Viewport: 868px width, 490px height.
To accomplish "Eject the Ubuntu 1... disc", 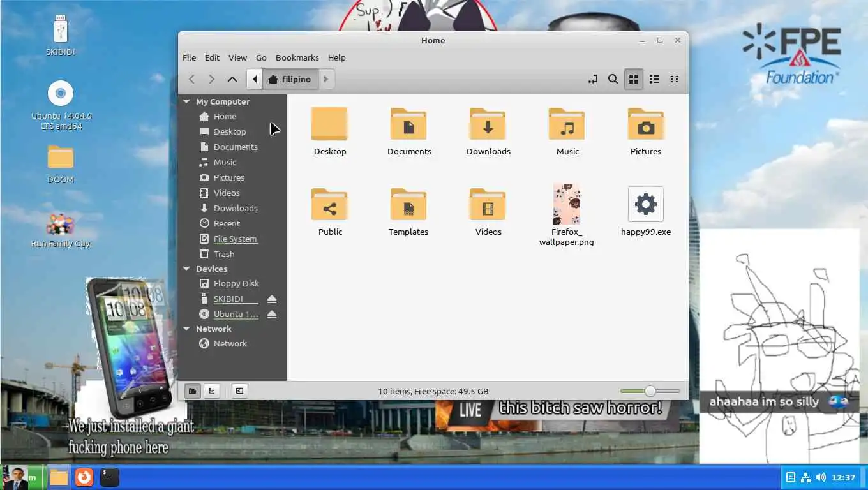I will coord(272,314).
